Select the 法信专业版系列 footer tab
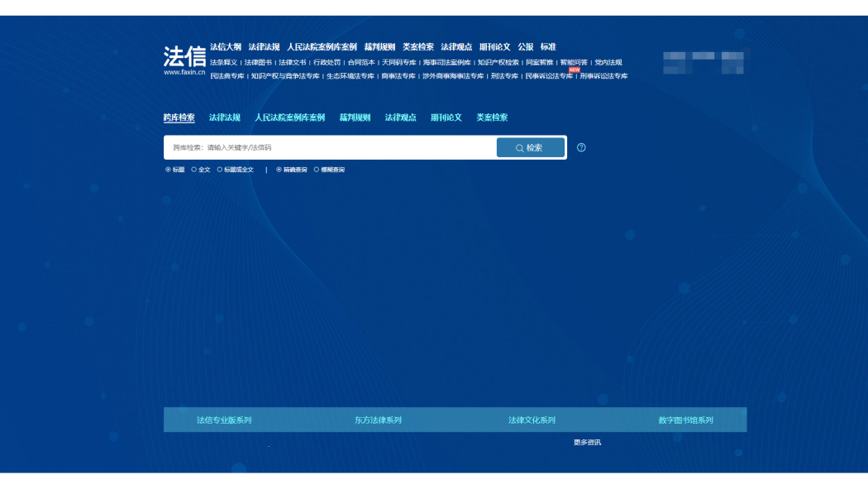 click(x=224, y=419)
